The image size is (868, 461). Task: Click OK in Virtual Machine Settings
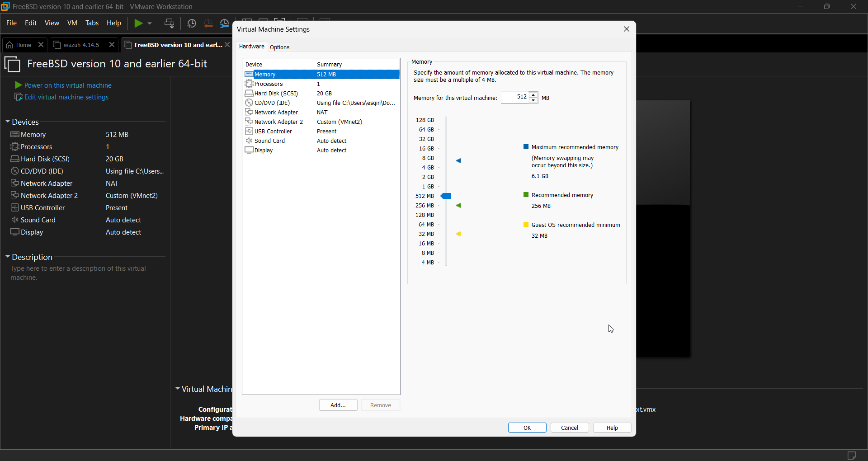pos(527,428)
